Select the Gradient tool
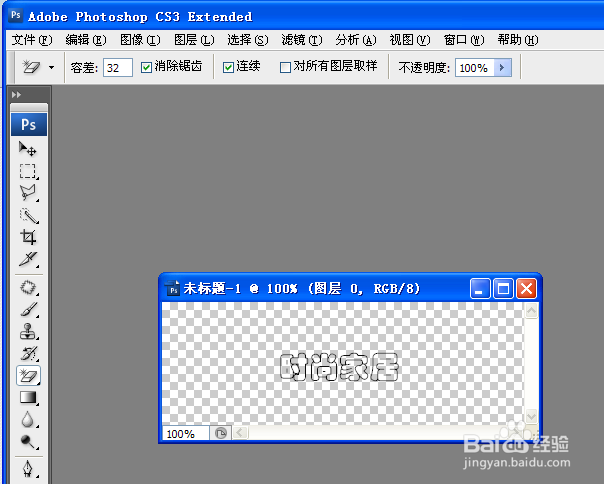Screen dimensions: 604x484 28,397
